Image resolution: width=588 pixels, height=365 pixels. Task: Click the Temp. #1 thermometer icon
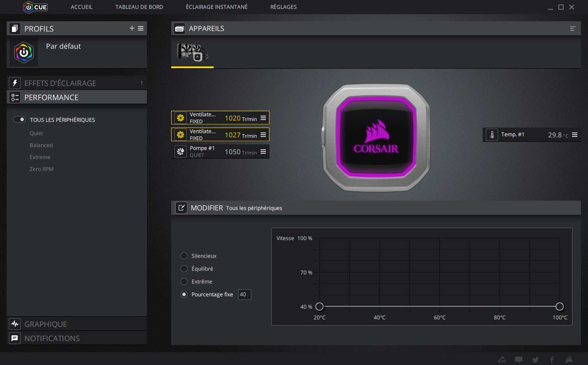(492, 135)
